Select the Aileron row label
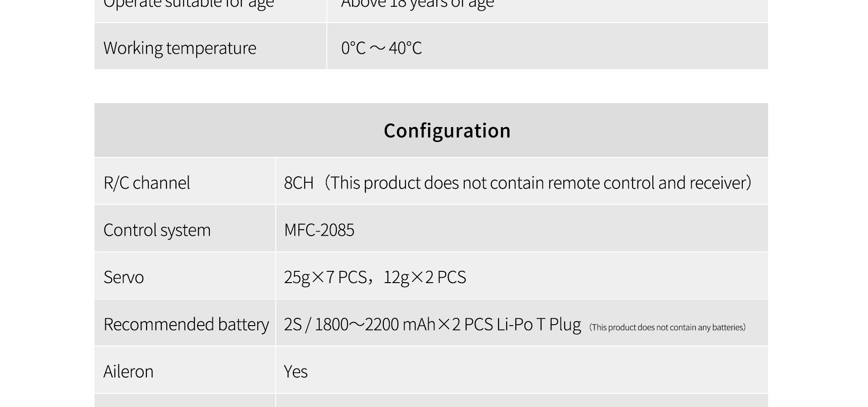 point(128,372)
